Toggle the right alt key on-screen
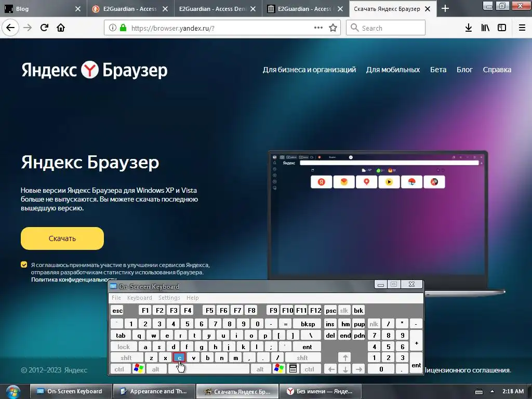Viewport: 532px width, 399px height. click(260, 369)
